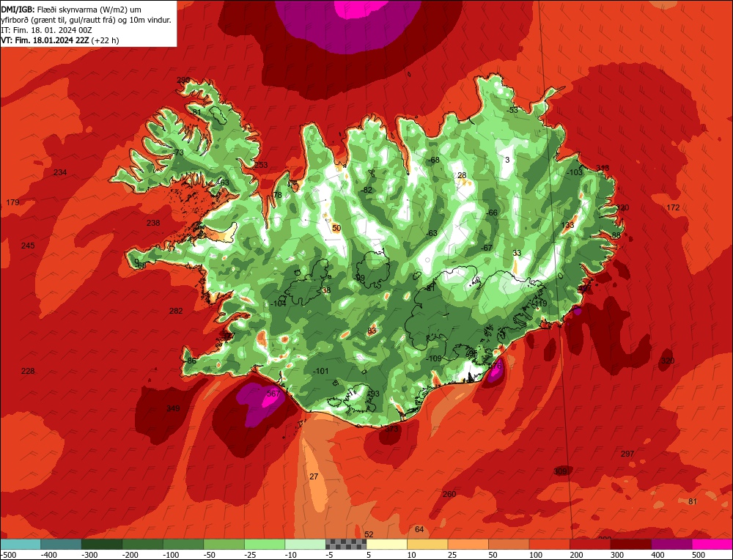Click the 238 value in Breiðafjörður bay
The image size is (733, 560).
[x=153, y=223]
